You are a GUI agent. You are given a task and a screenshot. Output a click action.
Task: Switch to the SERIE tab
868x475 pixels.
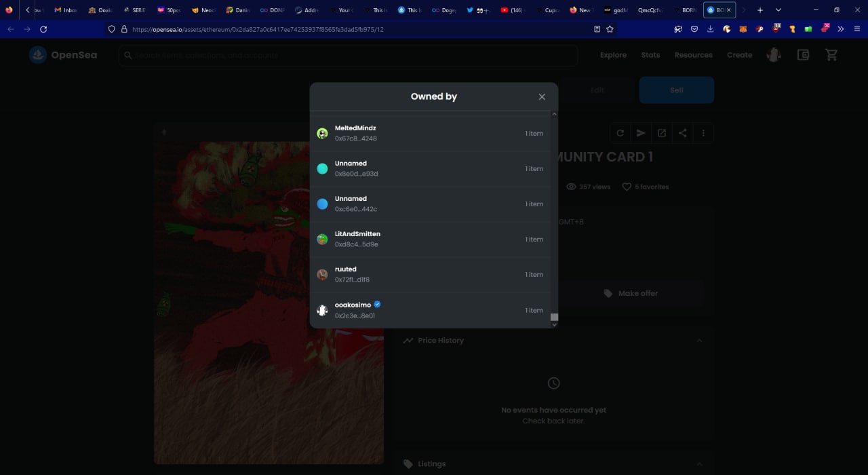point(134,10)
